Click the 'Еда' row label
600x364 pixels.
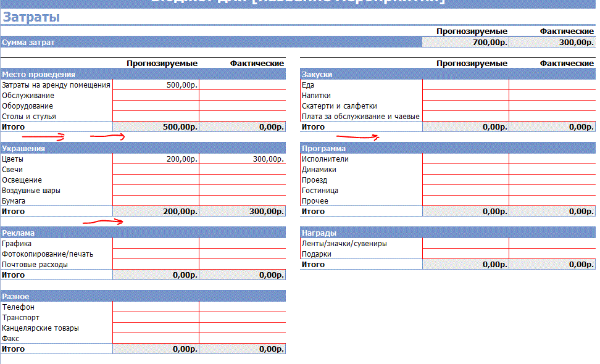tap(307, 85)
